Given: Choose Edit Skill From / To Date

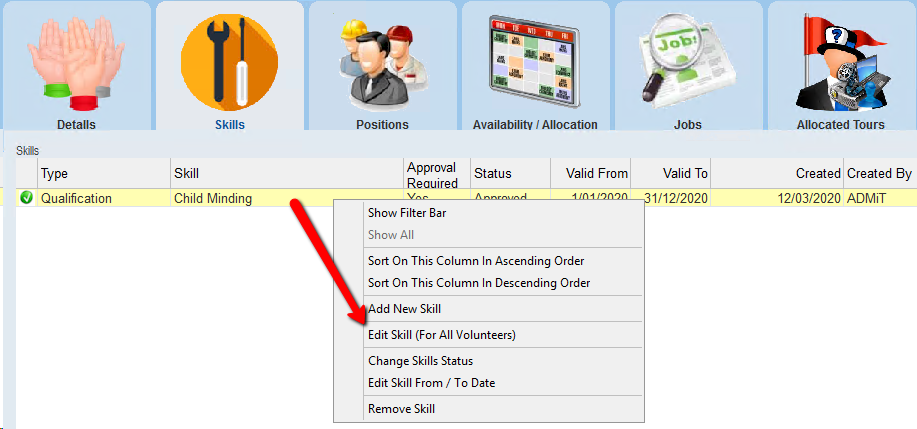Looking at the screenshot, I should [431, 383].
